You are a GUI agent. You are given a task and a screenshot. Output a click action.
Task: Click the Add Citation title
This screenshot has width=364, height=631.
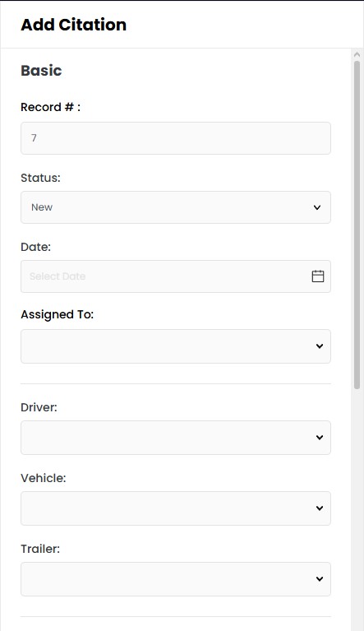[73, 25]
